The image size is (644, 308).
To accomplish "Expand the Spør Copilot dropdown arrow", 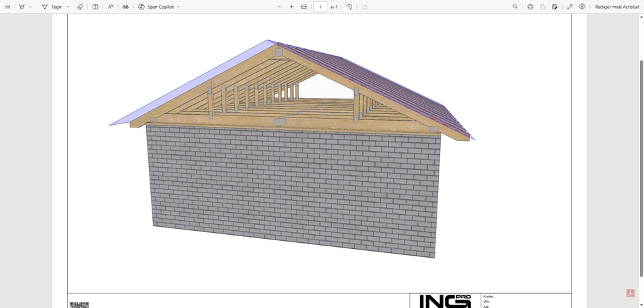I will 178,7.
